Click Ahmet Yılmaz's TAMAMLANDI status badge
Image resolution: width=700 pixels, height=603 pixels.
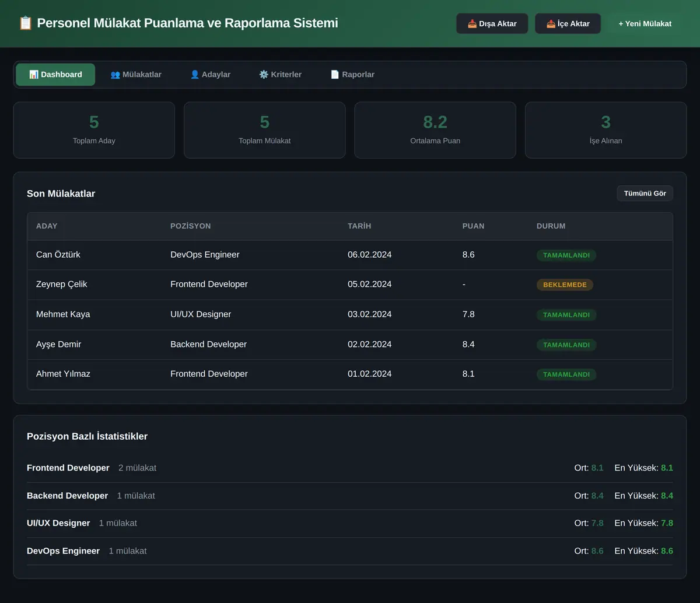(x=566, y=374)
